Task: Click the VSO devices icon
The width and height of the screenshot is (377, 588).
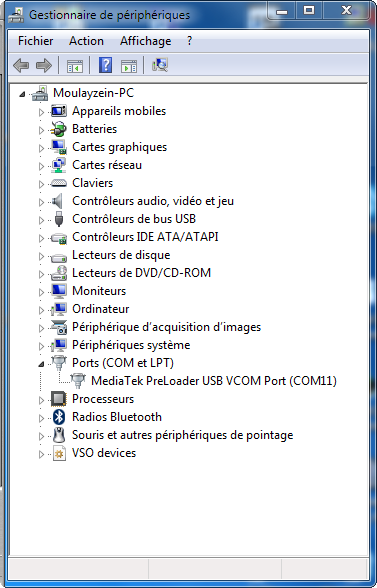Action: click(59, 453)
